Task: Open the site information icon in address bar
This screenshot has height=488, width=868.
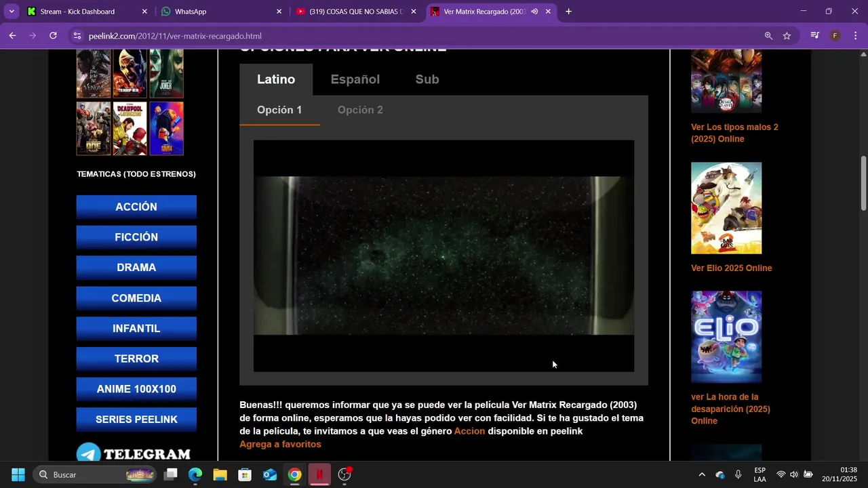Action: click(77, 36)
